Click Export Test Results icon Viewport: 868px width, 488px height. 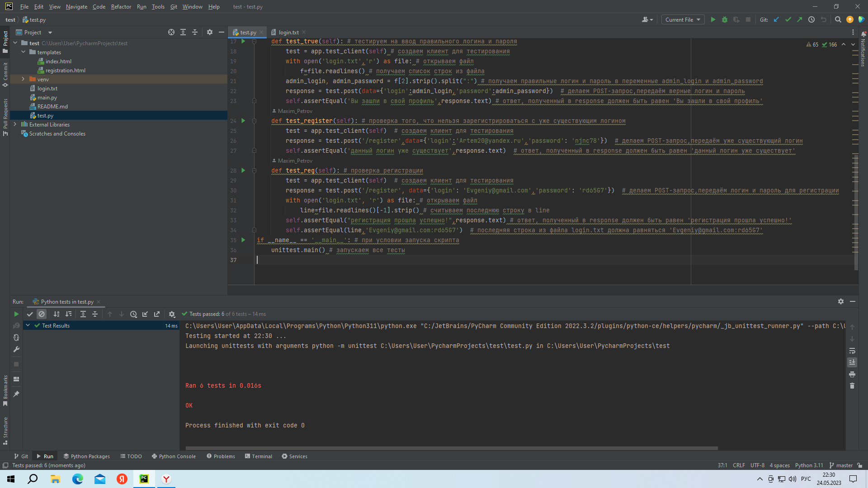(x=157, y=314)
